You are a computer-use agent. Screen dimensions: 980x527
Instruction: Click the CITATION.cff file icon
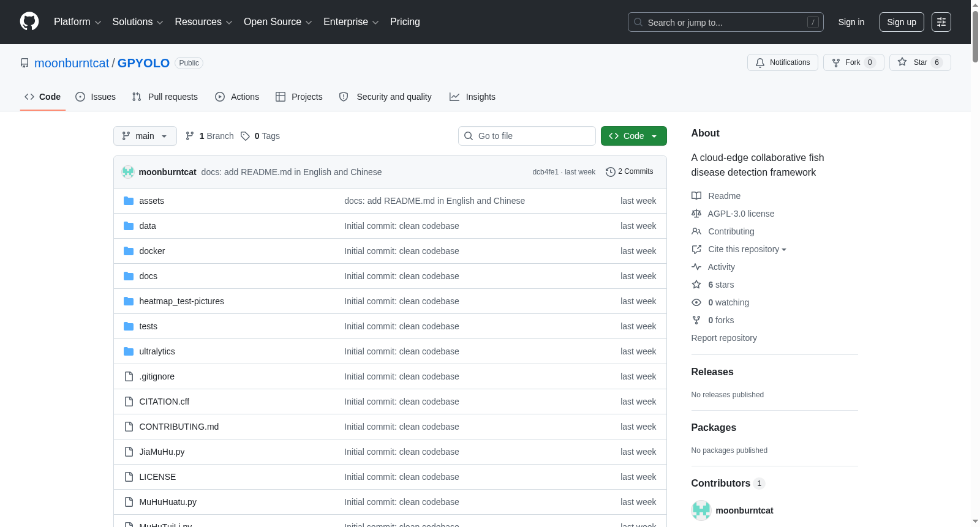[129, 402]
